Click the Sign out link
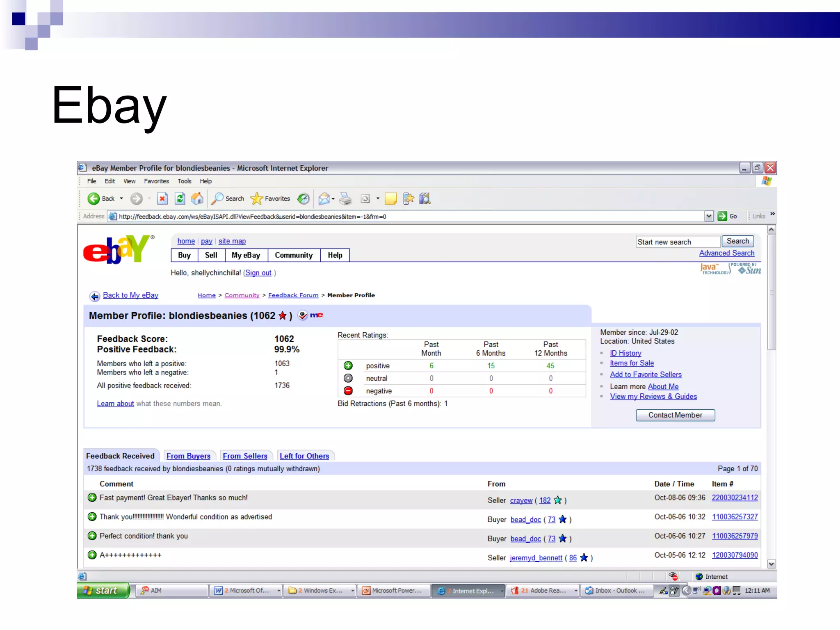Screen dimensions: 840x630 258,273
